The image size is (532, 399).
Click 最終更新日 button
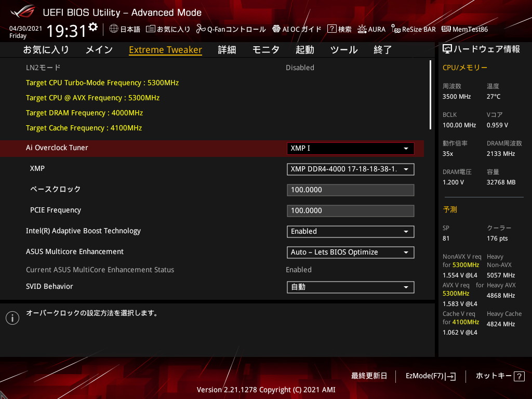(369, 376)
